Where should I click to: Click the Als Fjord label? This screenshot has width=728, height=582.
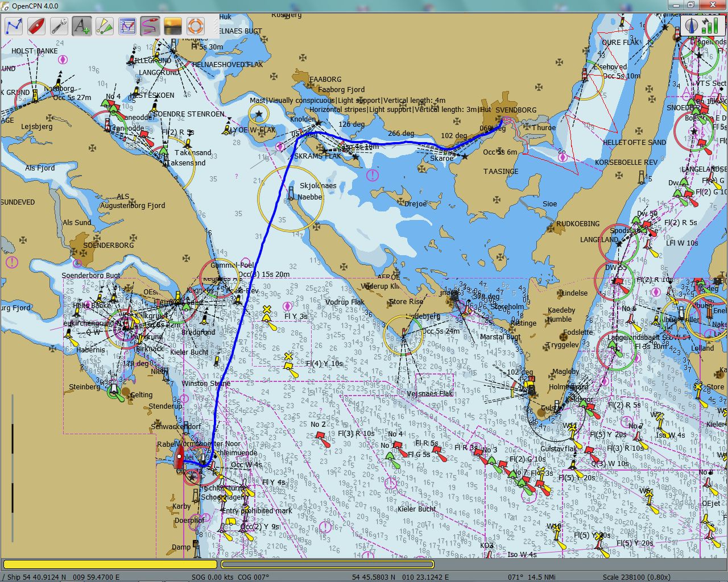coord(40,168)
